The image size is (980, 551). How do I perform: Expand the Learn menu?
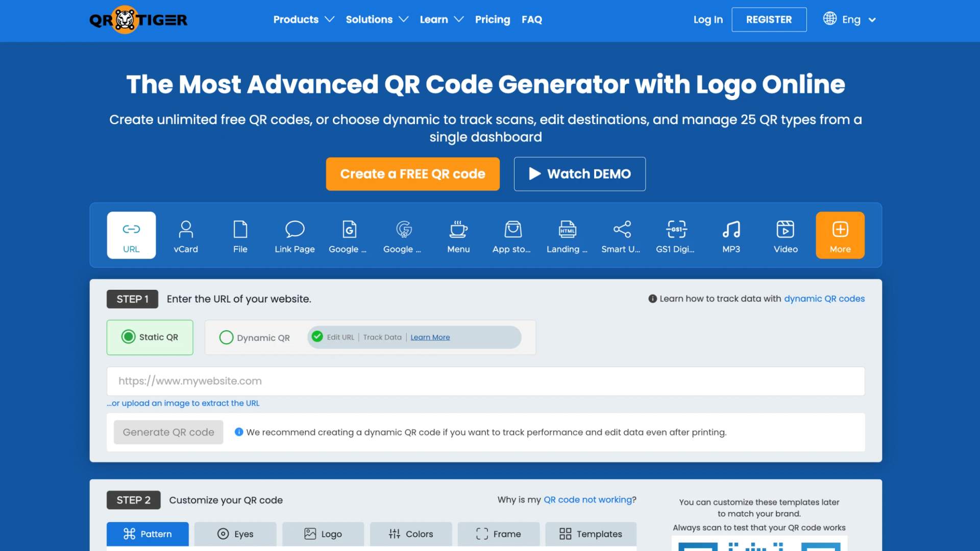[442, 19]
